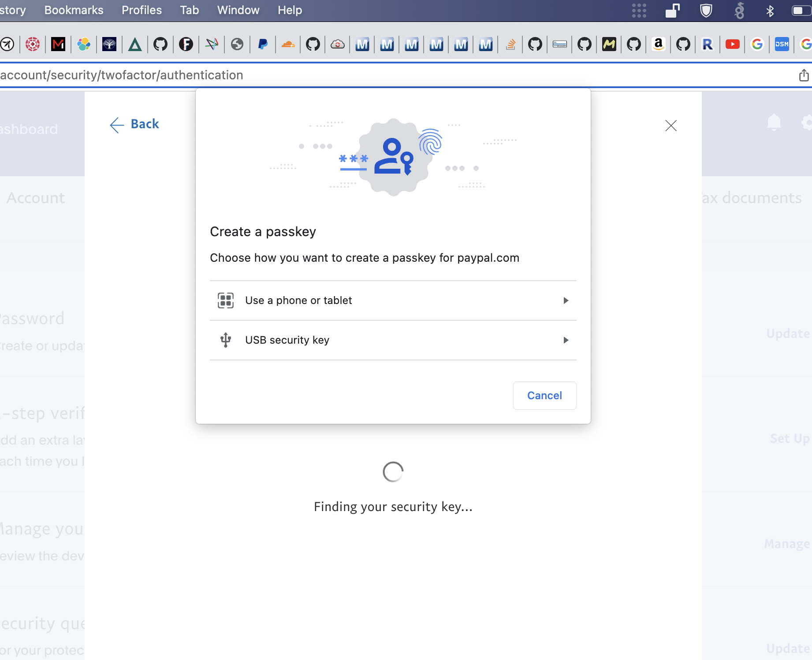
Task: Choose USB security key option
Action: (393, 340)
